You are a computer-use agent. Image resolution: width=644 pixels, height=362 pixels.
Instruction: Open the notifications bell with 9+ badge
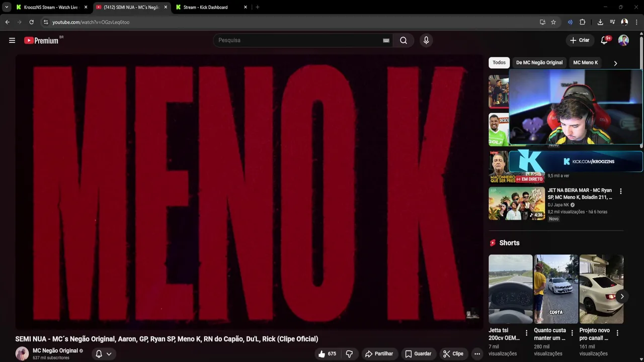coord(605,40)
